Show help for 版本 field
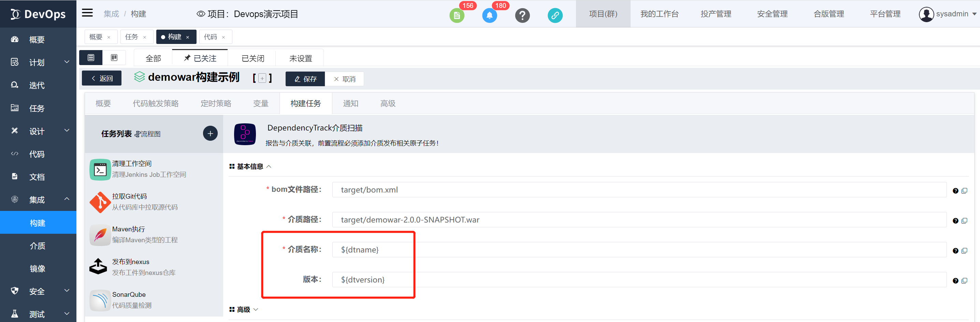The image size is (980, 322). [x=955, y=281]
